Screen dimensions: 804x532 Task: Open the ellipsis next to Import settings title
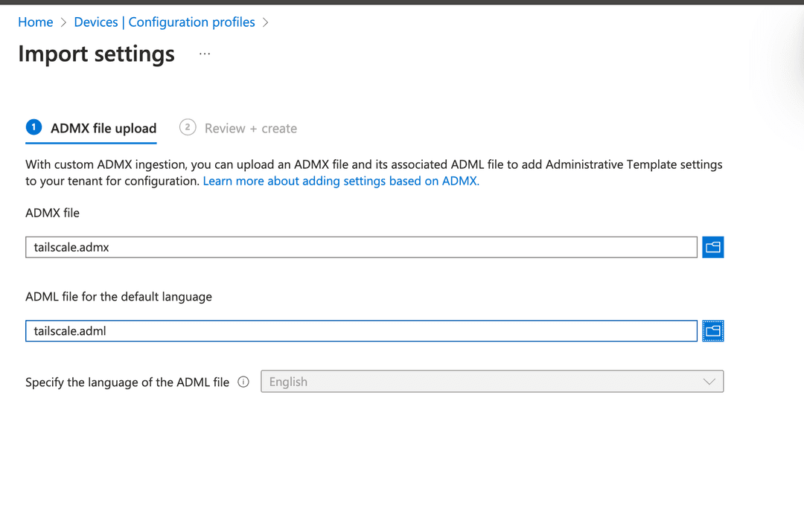204,53
